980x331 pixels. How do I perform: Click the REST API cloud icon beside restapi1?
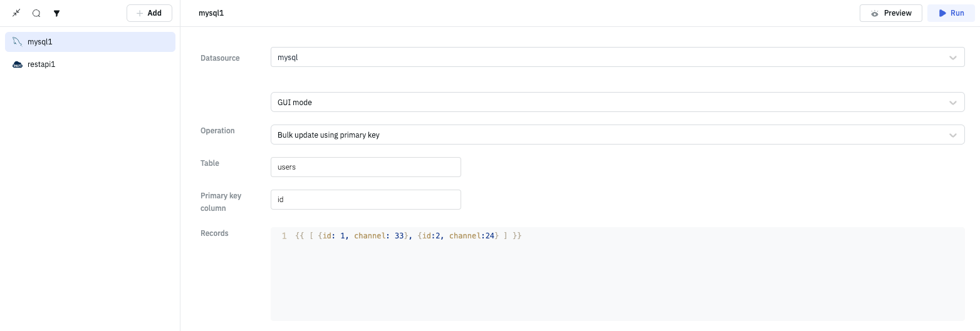pos(18,64)
